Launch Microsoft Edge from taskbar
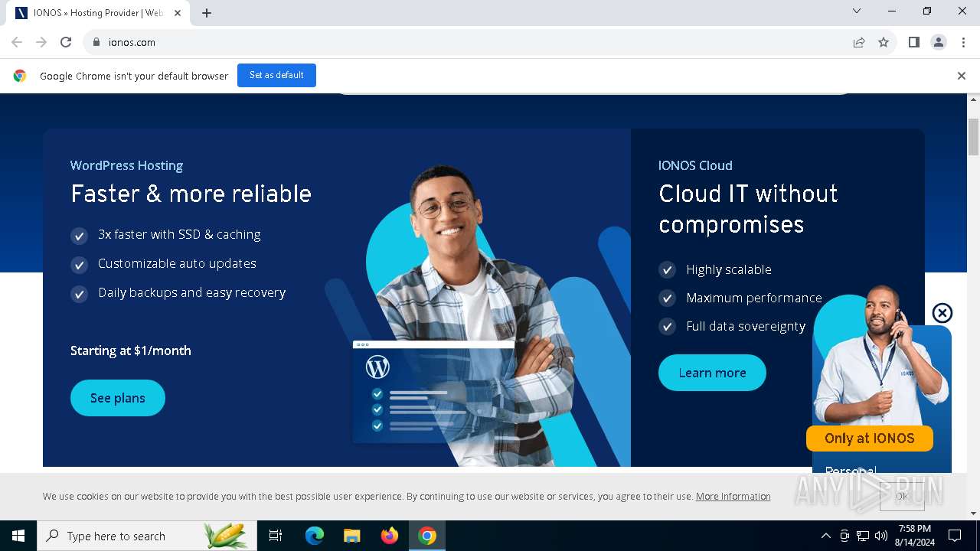The height and width of the screenshot is (551, 980). coord(315,536)
